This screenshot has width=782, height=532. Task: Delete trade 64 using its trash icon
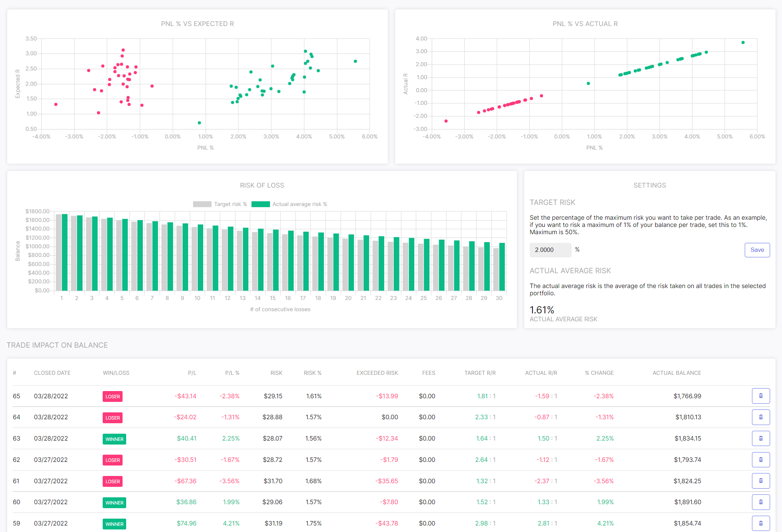tap(761, 417)
